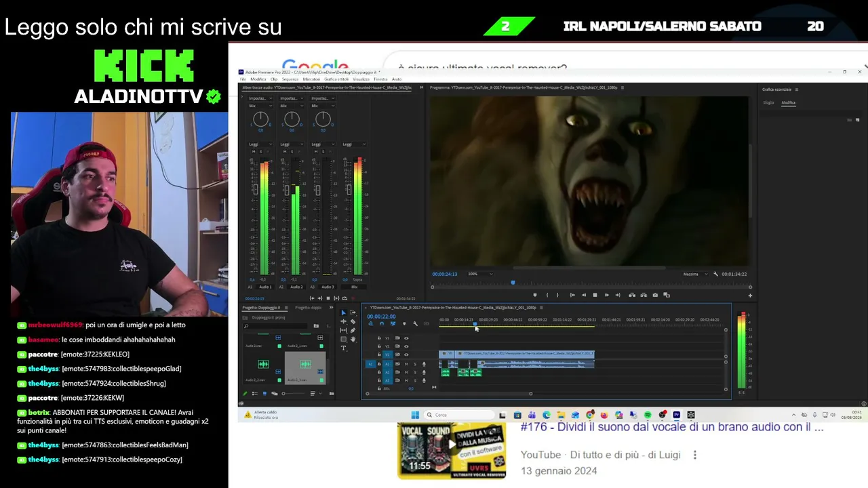The image size is (868, 488).
Task: Click the Linked Selection icon in timeline
Action: (393, 324)
